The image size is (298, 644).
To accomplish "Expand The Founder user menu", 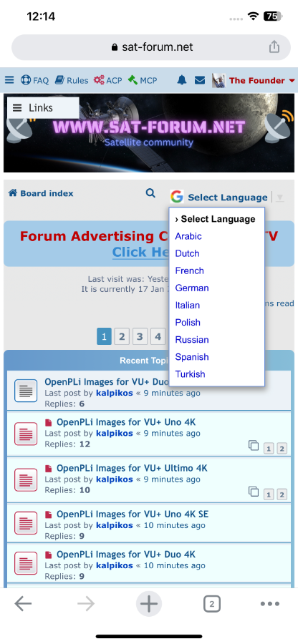I will tap(262, 80).
